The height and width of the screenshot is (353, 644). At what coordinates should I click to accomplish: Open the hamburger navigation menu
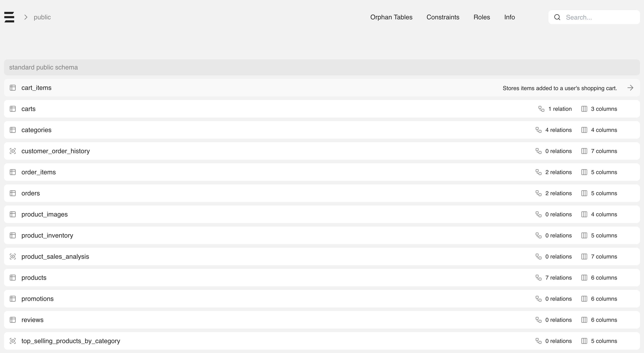tap(9, 17)
